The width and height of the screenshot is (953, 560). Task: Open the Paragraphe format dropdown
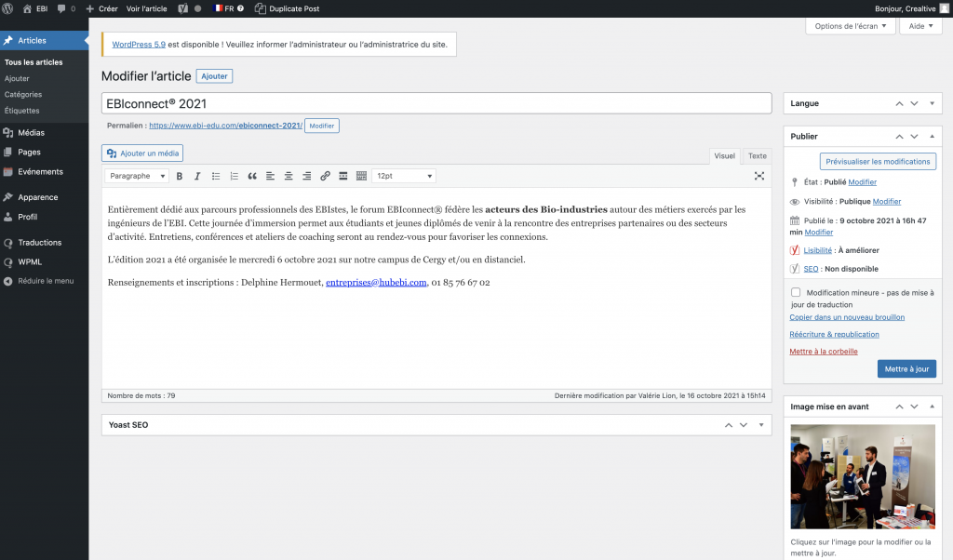[x=137, y=176]
